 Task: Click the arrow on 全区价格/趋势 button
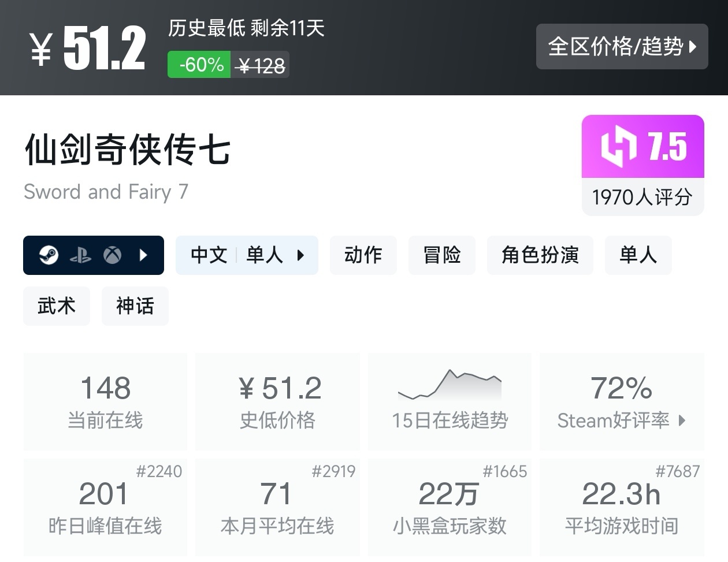click(x=693, y=47)
